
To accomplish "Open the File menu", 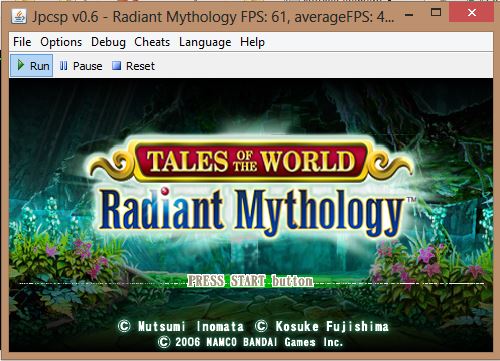I will tap(22, 42).
